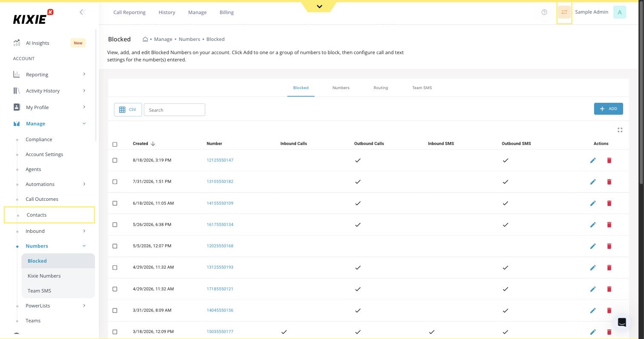
Task: Expand the top yellow dropdown handle
Action: [319, 6]
